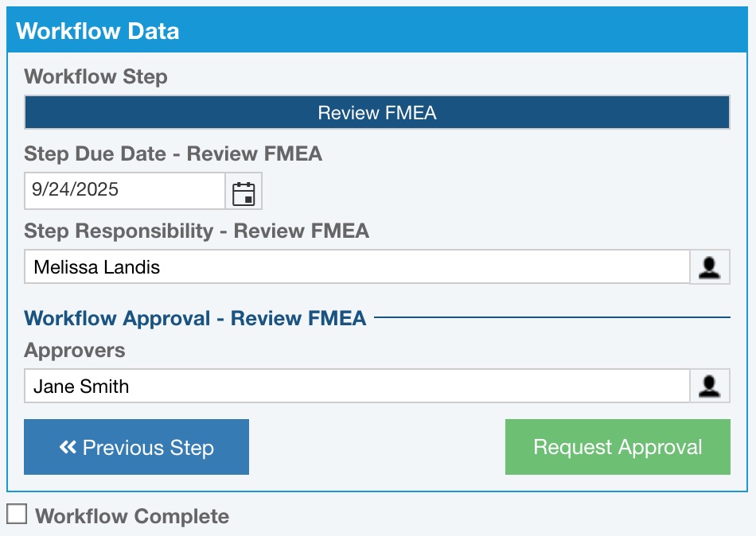Open the Step Due Date calendar picker

[x=244, y=191]
